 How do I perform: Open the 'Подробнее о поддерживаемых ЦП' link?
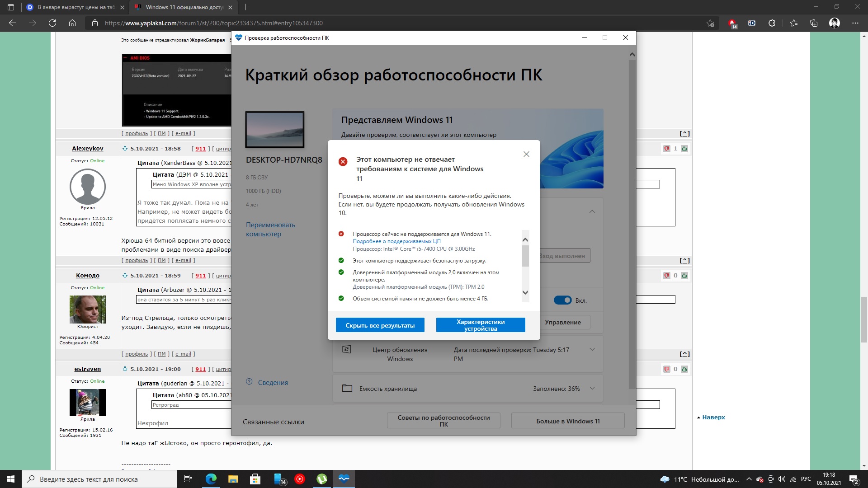[x=396, y=241]
